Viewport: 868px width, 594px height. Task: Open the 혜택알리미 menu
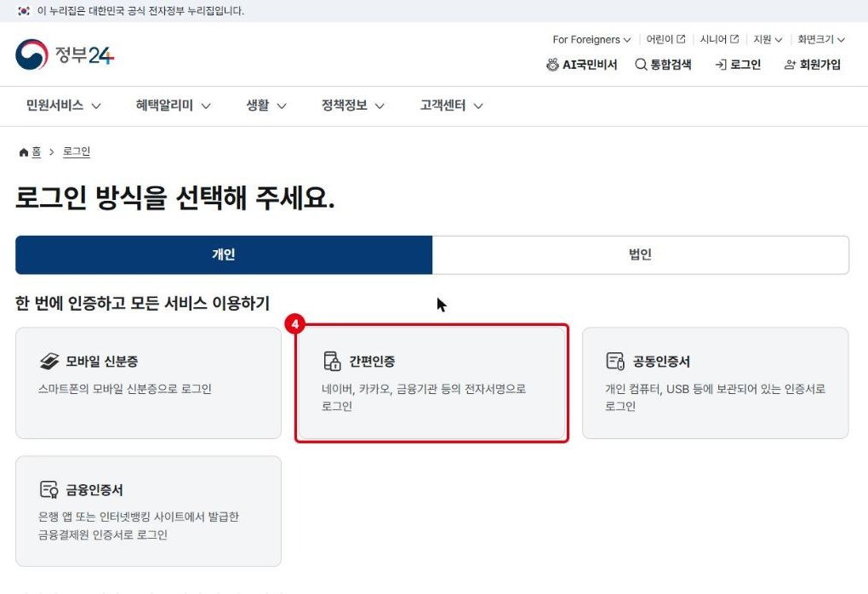[x=174, y=106]
